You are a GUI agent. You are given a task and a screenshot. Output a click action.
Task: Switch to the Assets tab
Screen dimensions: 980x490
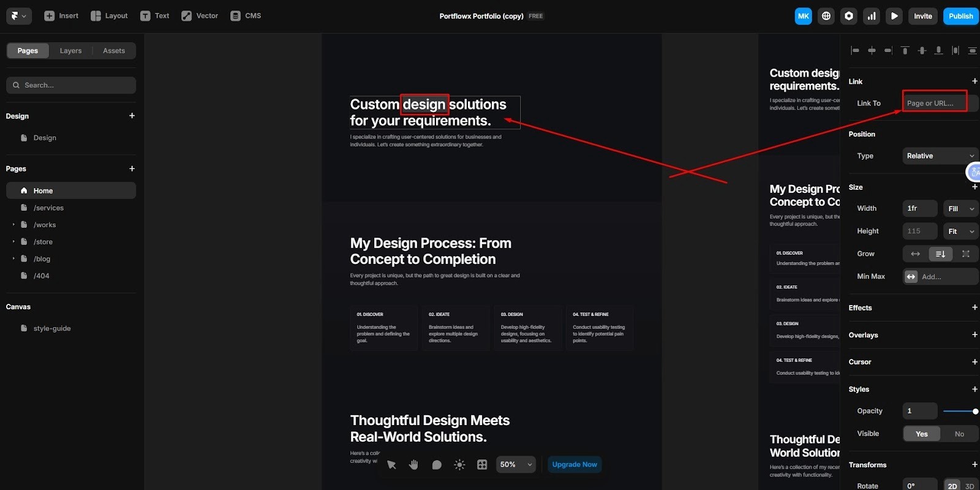[114, 51]
